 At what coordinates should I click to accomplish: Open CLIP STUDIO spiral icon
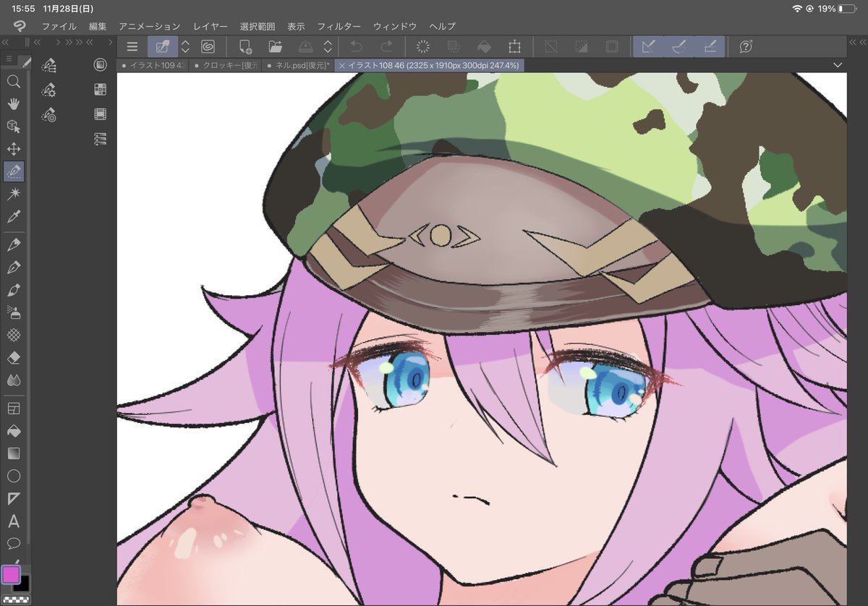[208, 47]
